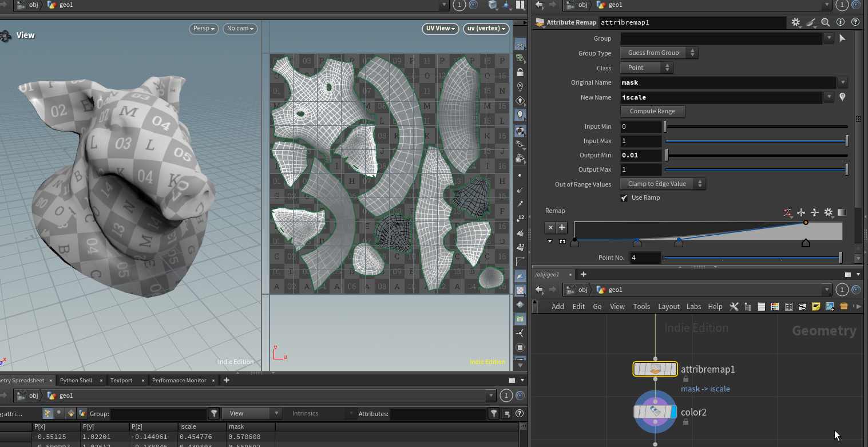Open the Layout menu in network editor
868x447 pixels.
tap(668, 307)
